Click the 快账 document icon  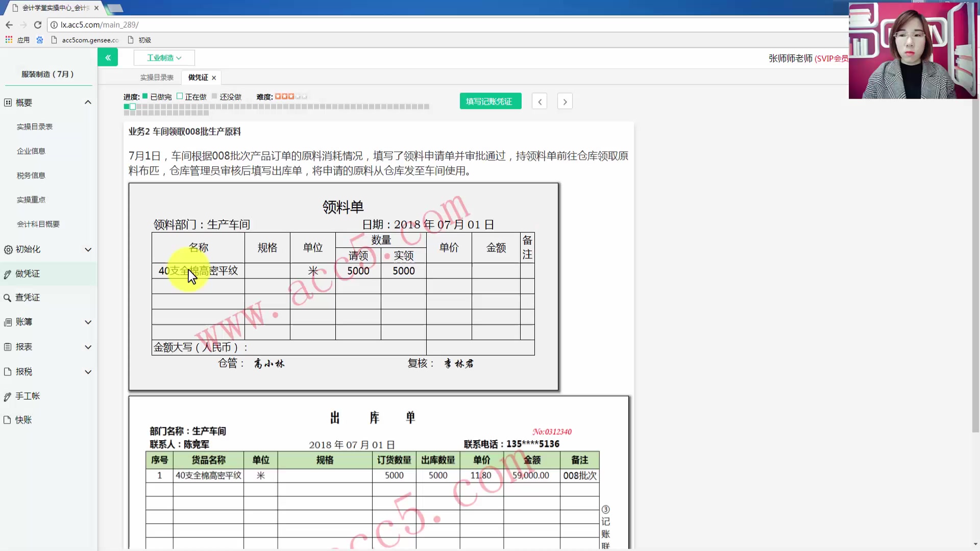pos(8,419)
